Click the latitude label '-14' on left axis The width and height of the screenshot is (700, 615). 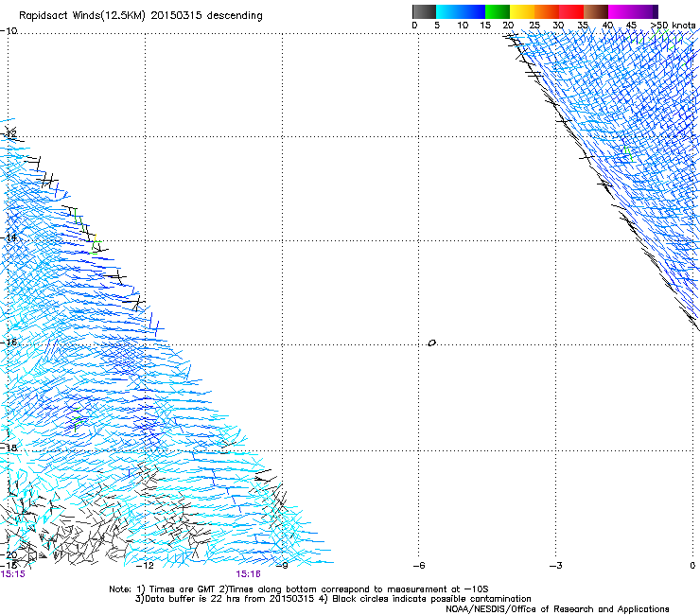click(x=9, y=237)
